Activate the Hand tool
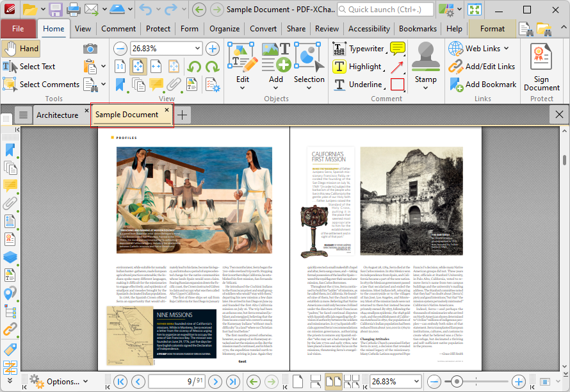This screenshot has height=392, width=570. 21,49
